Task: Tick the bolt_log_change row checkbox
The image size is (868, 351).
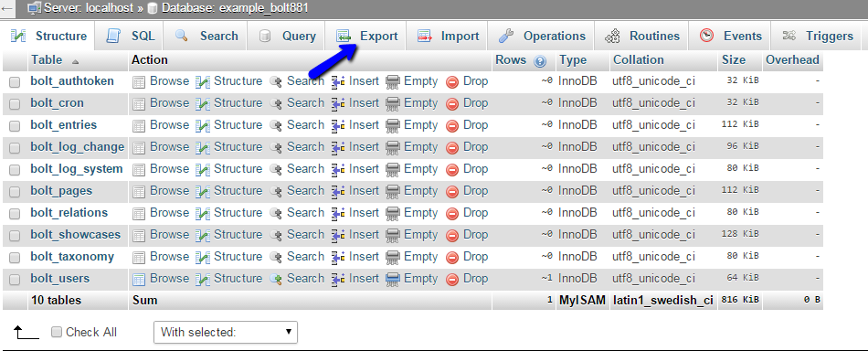Action: (15, 148)
